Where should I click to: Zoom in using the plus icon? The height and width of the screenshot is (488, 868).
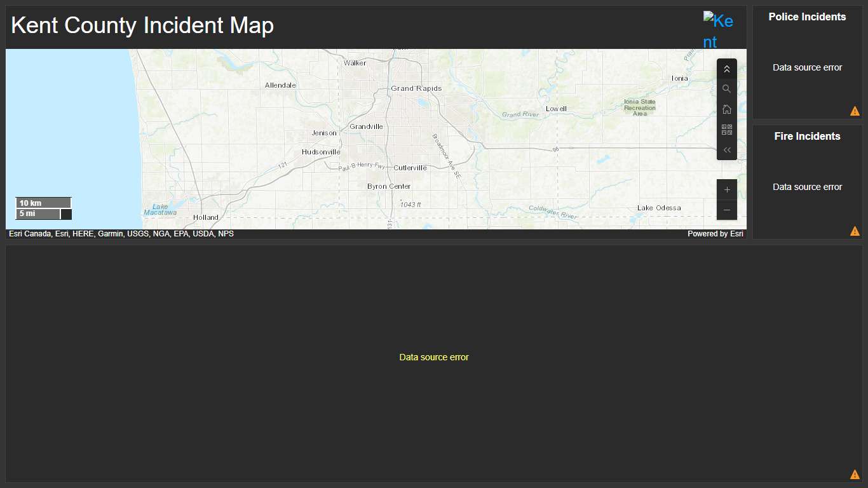(x=727, y=189)
